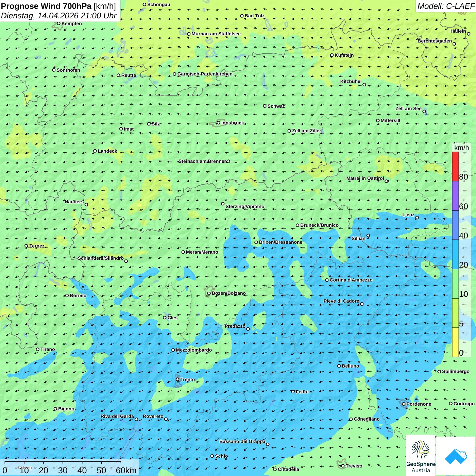Screen dimensions: 476x476
Task: Click the 'Reutte' label
Action: (x=129, y=75)
